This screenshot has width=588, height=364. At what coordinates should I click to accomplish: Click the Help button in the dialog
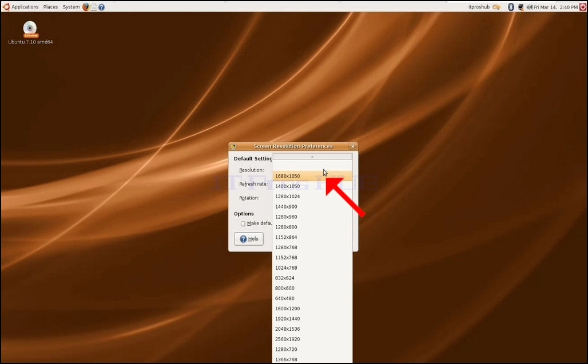(x=249, y=239)
